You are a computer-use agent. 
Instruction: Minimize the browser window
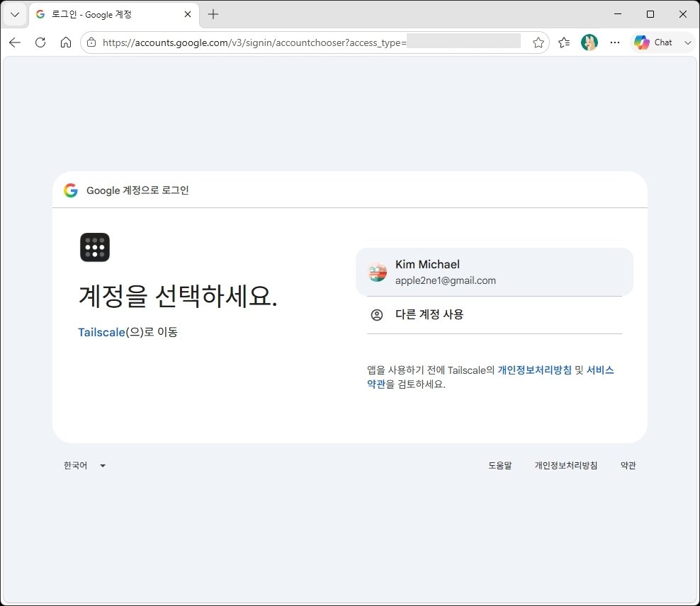click(618, 14)
